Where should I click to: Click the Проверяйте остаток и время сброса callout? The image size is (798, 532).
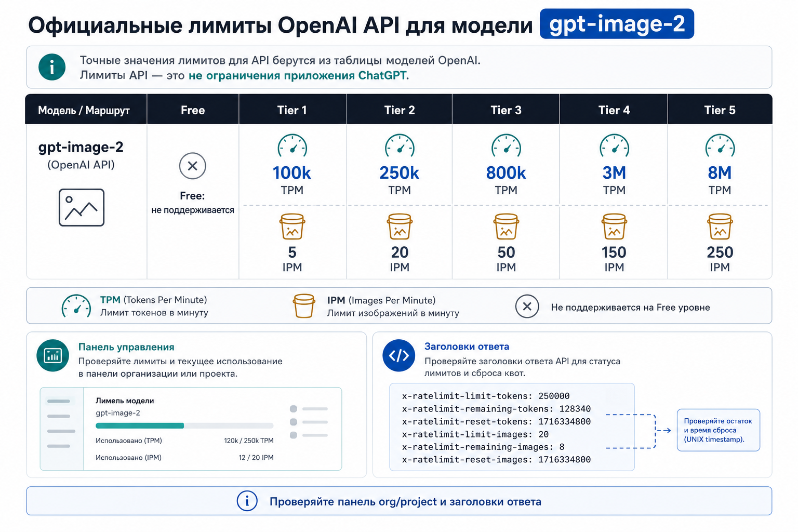719,430
